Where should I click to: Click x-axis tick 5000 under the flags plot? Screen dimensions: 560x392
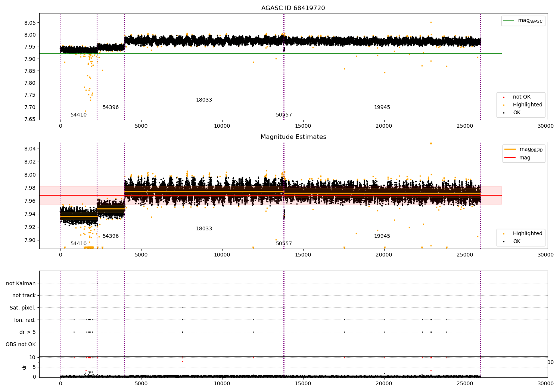pos(141,383)
